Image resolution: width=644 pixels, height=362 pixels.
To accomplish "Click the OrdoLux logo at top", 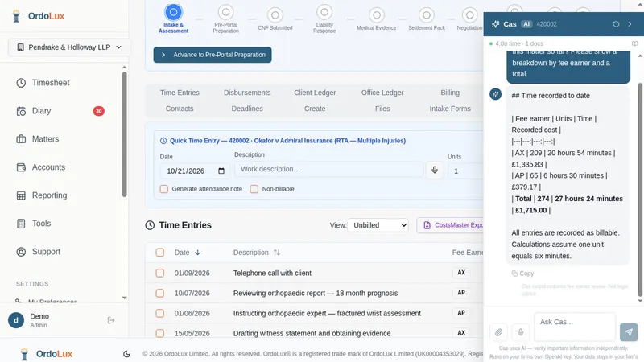I will 38,16.
